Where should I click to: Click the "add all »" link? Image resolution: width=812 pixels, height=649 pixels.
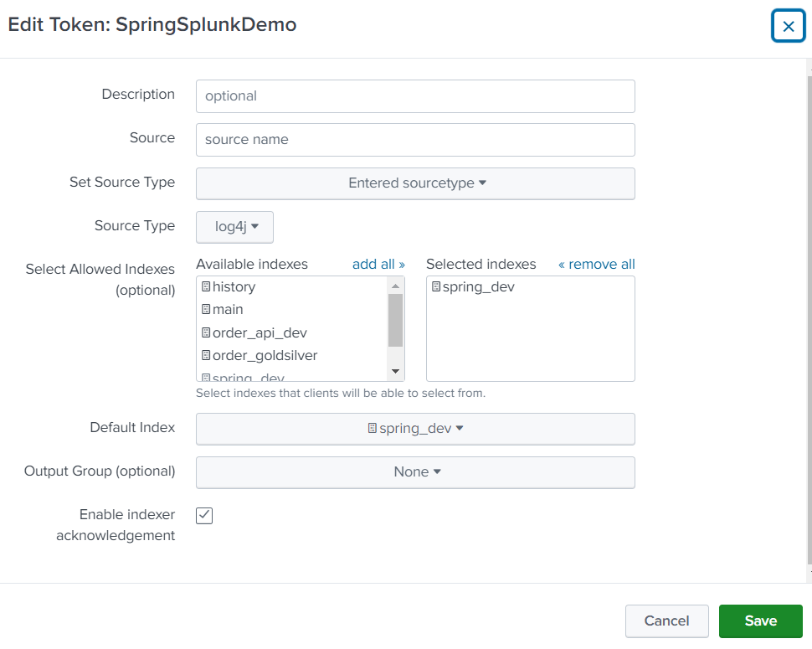(x=378, y=263)
